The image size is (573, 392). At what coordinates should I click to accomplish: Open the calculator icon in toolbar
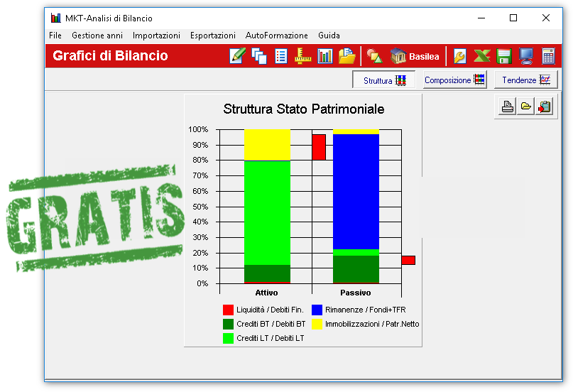click(548, 56)
